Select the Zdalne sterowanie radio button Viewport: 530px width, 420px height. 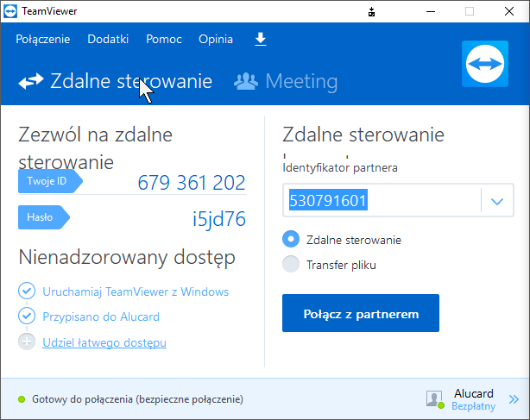(x=291, y=240)
